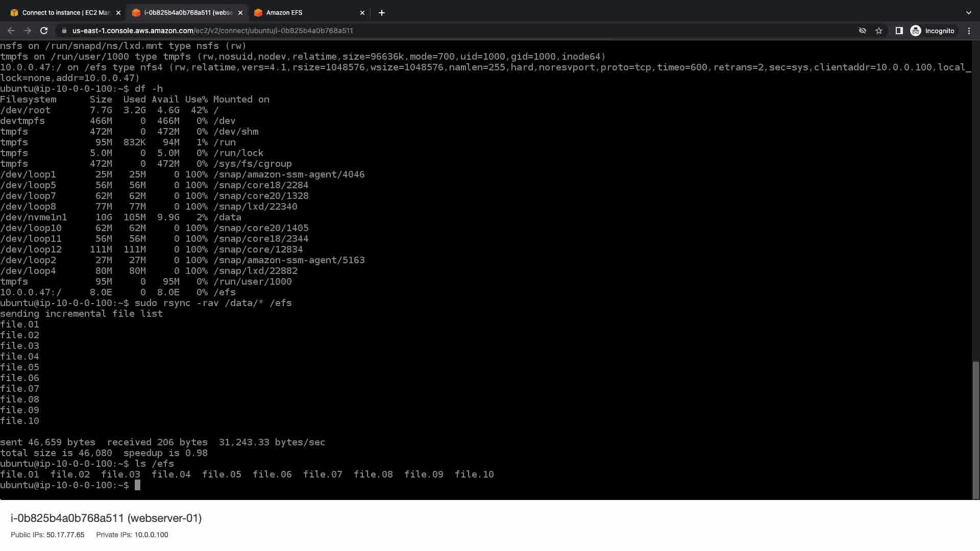Click the third-party cookies blocked eye icon

click(862, 31)
